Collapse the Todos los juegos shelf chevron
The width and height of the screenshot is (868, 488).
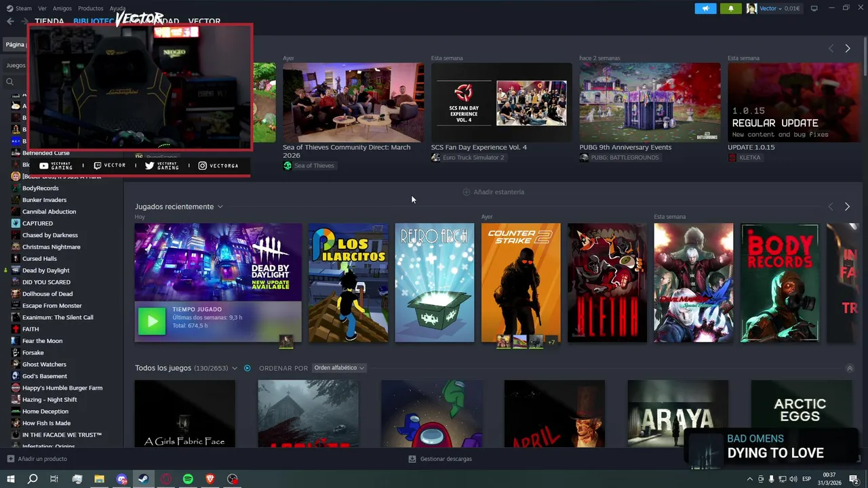coord(850,368)
